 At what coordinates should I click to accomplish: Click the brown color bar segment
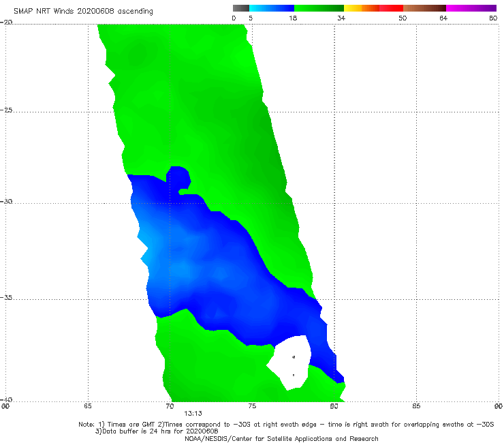[x=424, y=8]
